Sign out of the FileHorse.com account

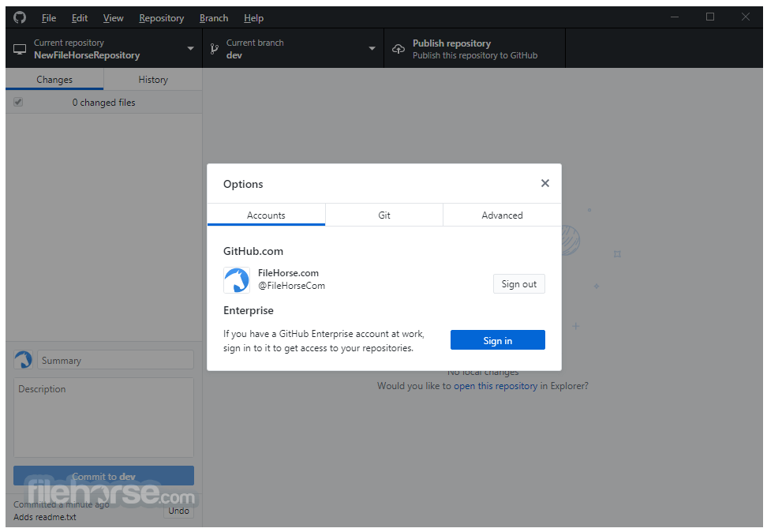[519, 284]
